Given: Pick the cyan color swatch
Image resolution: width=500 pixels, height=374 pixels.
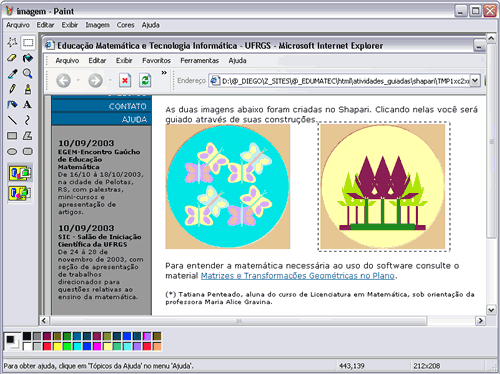Looking at the screenshot, I should 77,346.
